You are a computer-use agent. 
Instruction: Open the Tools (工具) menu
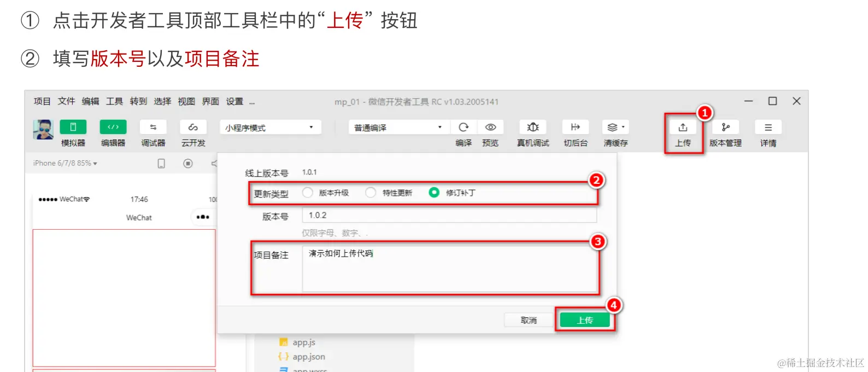pyautogui.click(x=114, y=101)
